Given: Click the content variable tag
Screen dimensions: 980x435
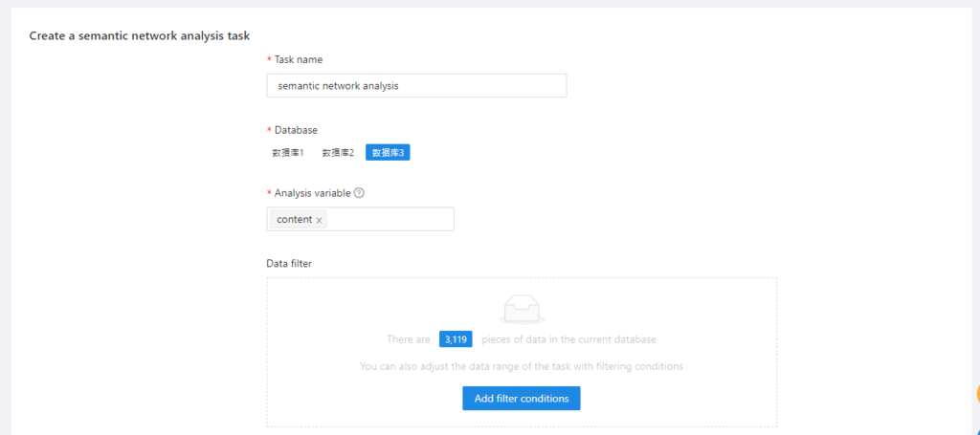Looking at the screenshot, I should point(294,220).
